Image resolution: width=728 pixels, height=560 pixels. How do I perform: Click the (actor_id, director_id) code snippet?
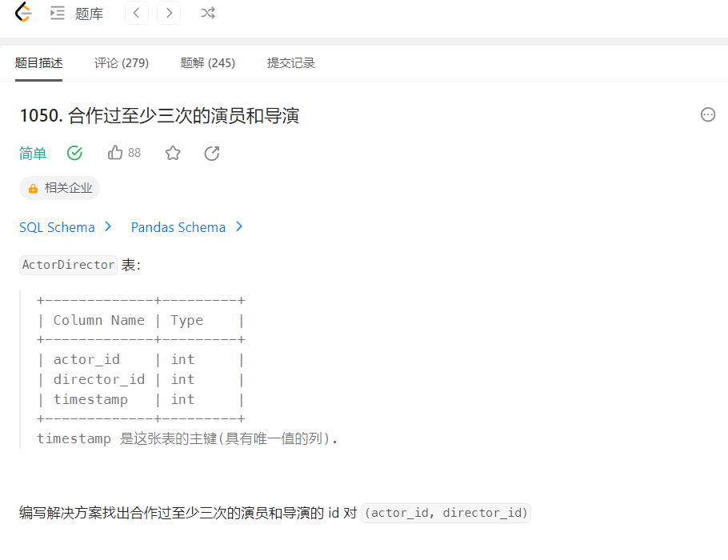446,513
